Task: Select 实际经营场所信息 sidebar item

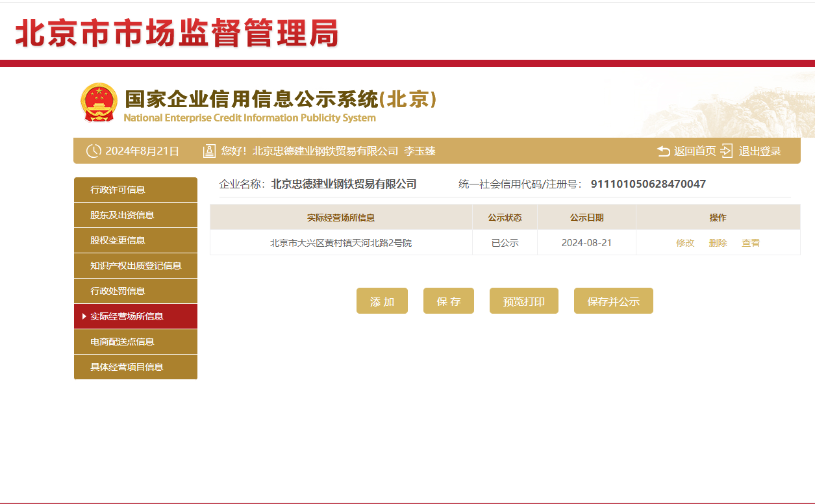Action: pyautogui.click(x=135, y=316)
